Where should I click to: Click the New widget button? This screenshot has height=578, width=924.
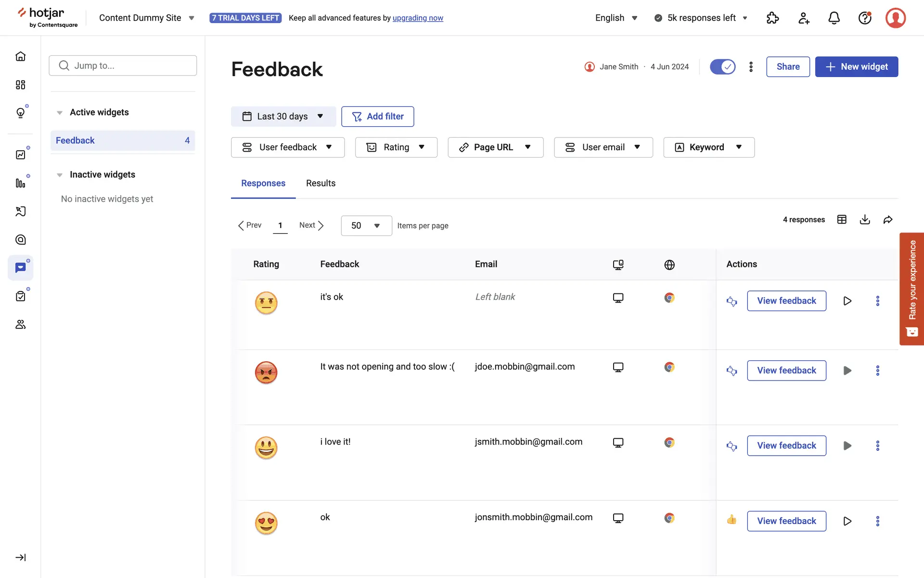point(856,67)
